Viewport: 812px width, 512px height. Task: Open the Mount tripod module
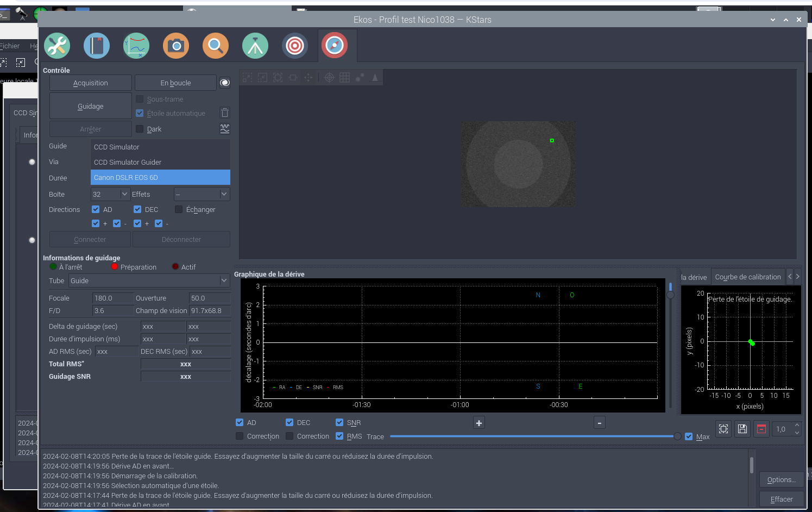[x=255, y=46]
